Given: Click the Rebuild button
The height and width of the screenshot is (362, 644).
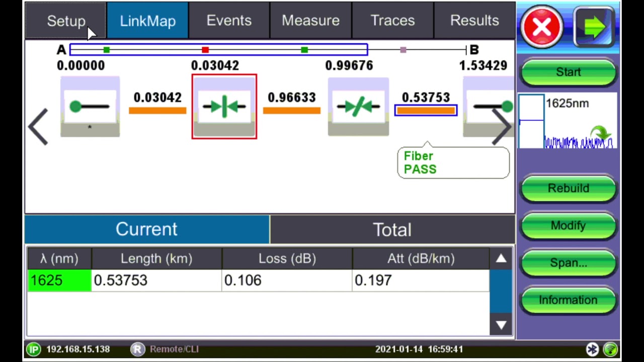Looking at the screenshot, I should tap(568, 188).
